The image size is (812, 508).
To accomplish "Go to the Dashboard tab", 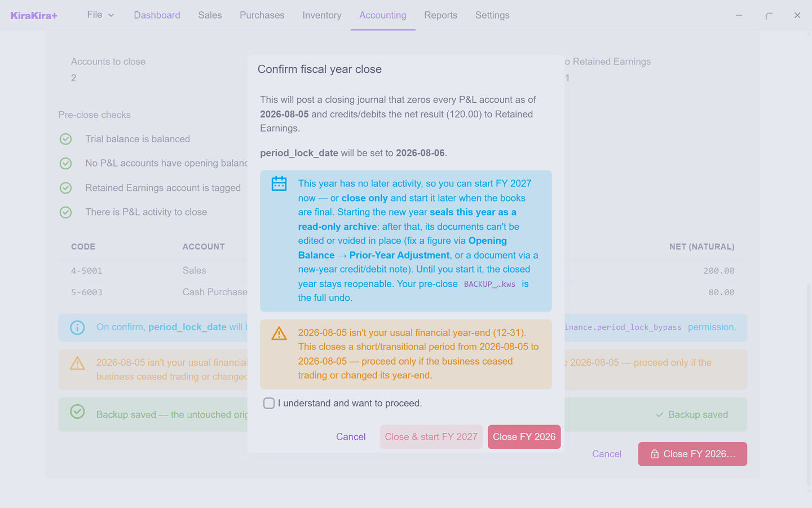I will (x=157, y=15).
